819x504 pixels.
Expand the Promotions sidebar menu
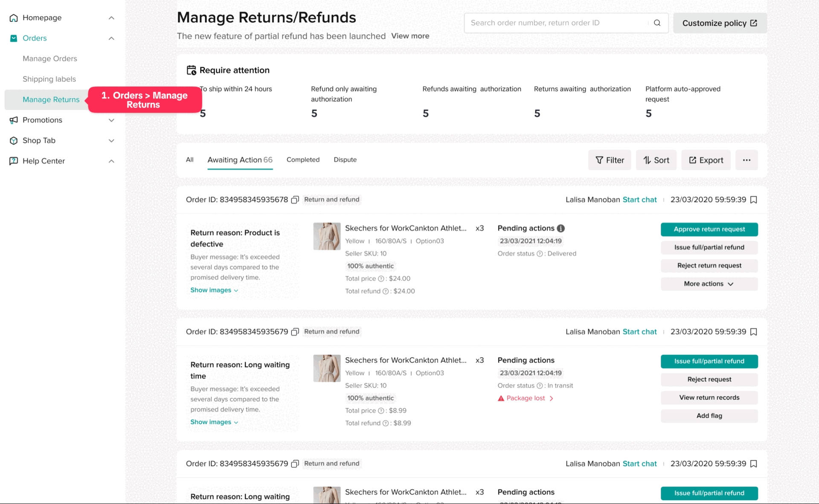pyautogui.click(x=111, y=120)
